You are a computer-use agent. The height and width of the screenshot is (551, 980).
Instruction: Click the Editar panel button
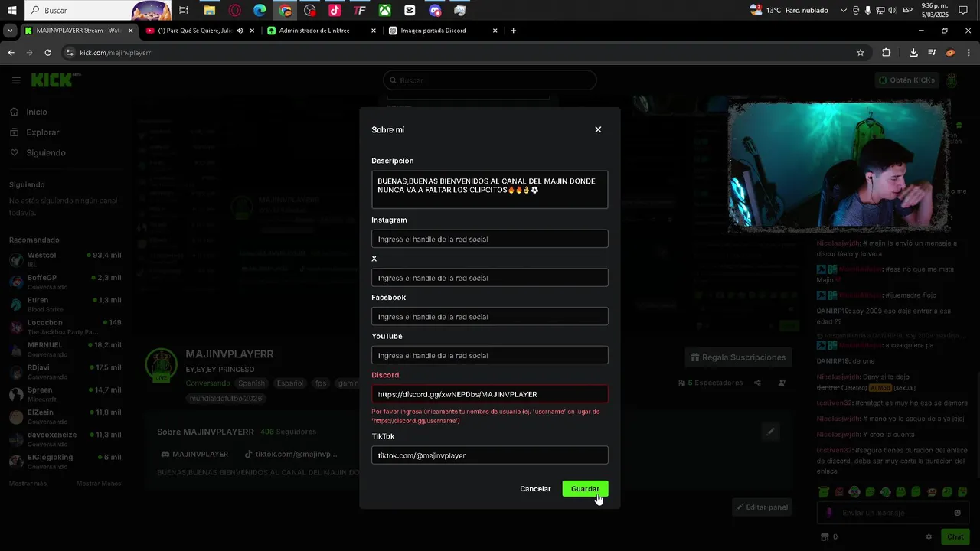762,507
